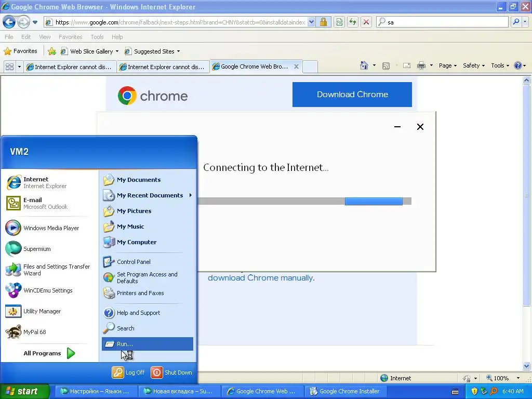Open Internet Explorer from Start menu
The height and width of the screenshot is (399, 532).
tap(49, 182)
